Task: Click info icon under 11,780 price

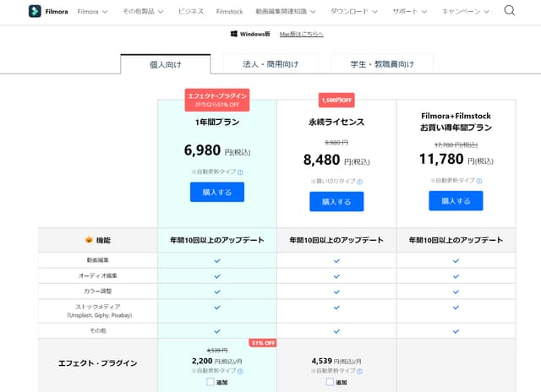Action: (x=479, y=181)
